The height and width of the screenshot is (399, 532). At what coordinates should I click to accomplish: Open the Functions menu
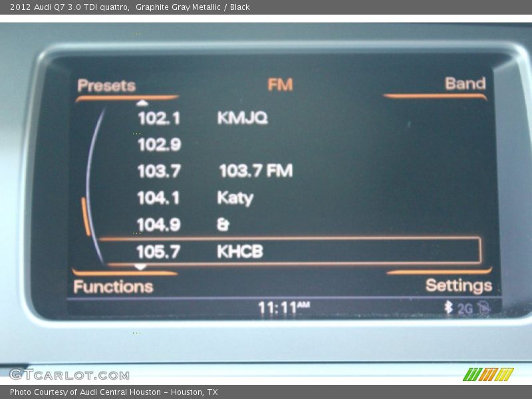pos(113,287)
